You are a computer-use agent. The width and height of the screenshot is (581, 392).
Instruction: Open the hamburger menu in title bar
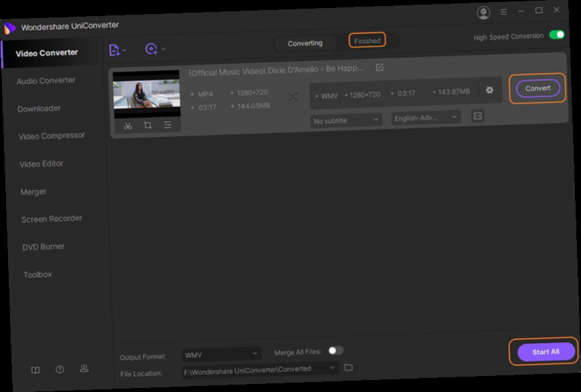503,12
